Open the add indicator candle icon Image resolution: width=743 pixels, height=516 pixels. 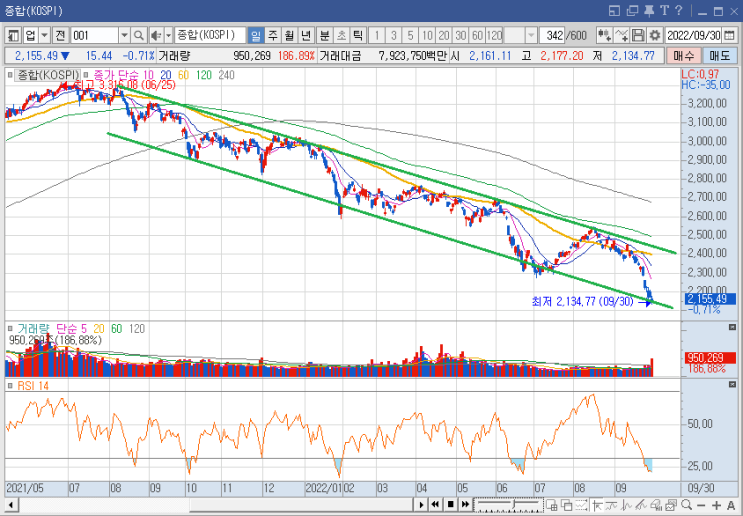604,35
